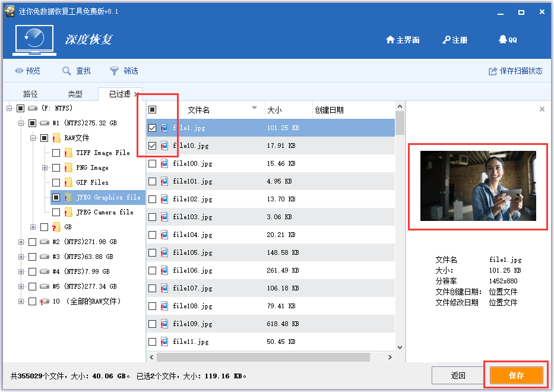This screenshot has width=554, height=392.
Task: Click partition #2 drive icon
Action: tap(45, 242)
